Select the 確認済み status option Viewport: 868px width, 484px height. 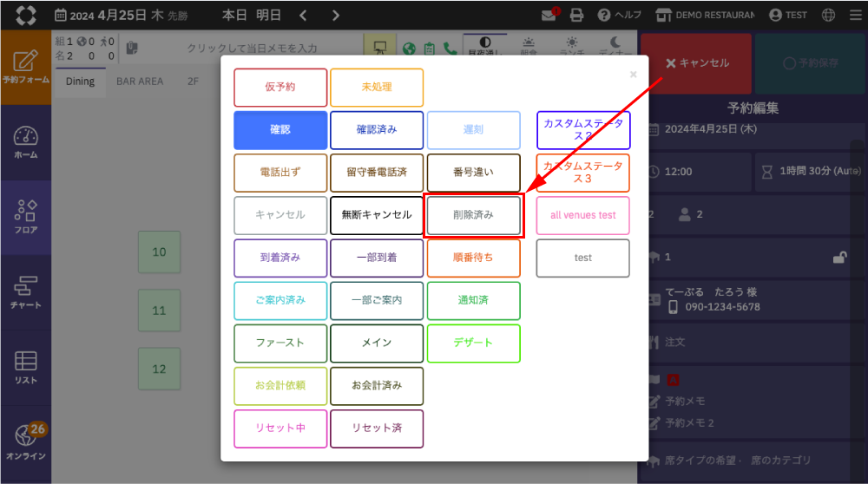pos(377,130)
